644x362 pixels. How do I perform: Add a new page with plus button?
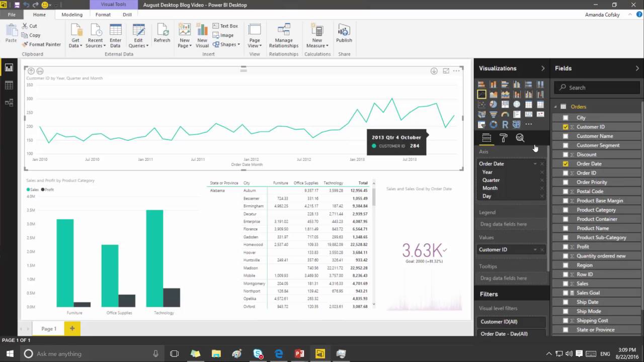pos(72,329)
